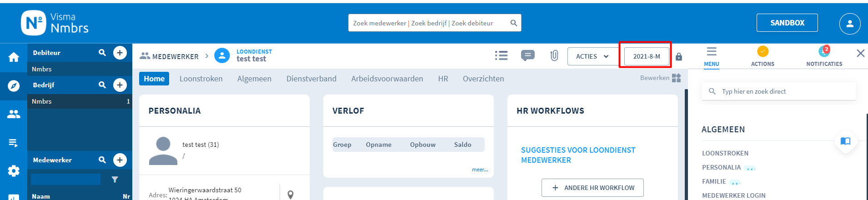Add a new Medewerker
The height and width of the screenshot is (200, 868).
click(120, 160)
